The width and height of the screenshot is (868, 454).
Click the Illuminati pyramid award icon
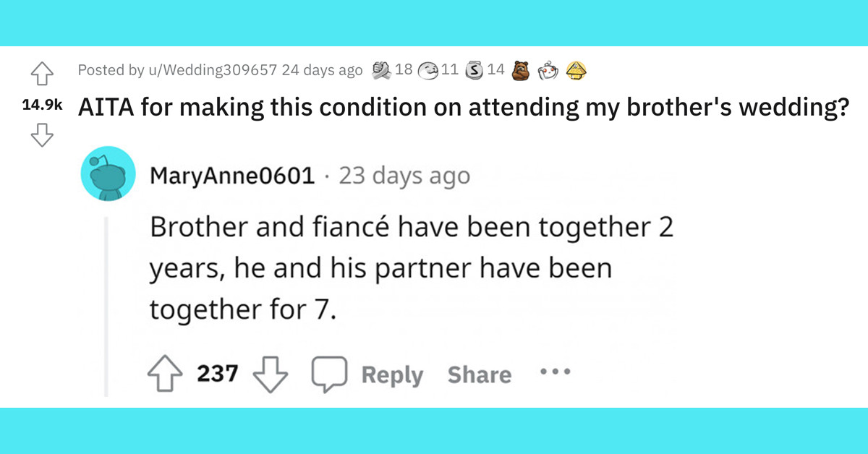pos(576,69)
